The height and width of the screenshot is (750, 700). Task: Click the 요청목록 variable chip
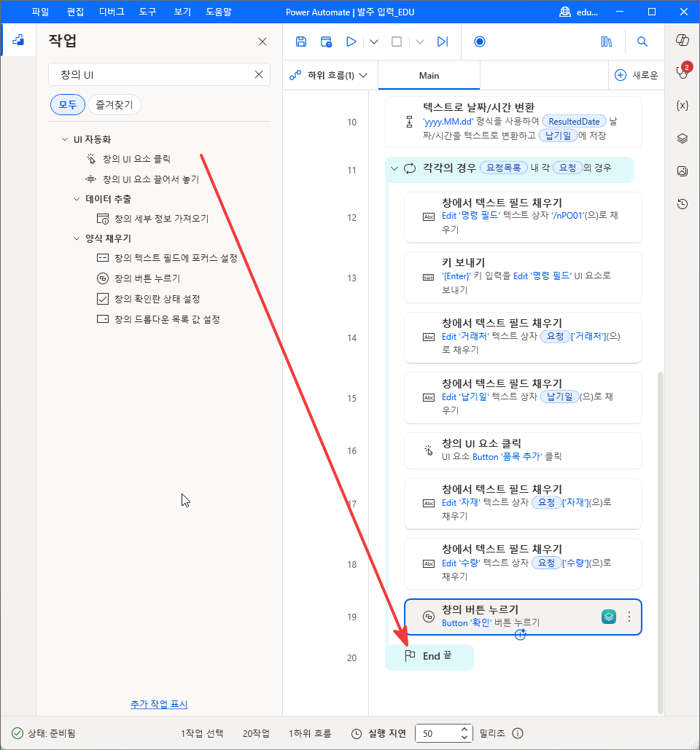[503, 168]
